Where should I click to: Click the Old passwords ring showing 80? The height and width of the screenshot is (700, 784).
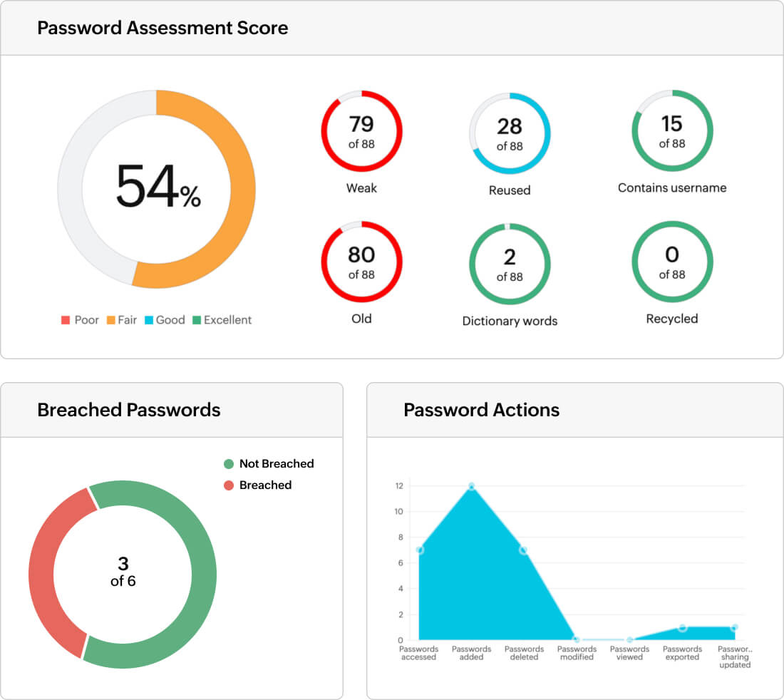(x=361, y=262)
